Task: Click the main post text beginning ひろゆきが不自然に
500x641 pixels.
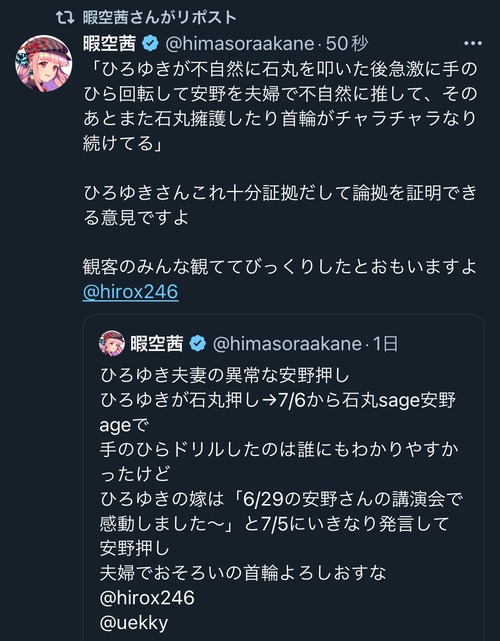Action: pos(280,106)
